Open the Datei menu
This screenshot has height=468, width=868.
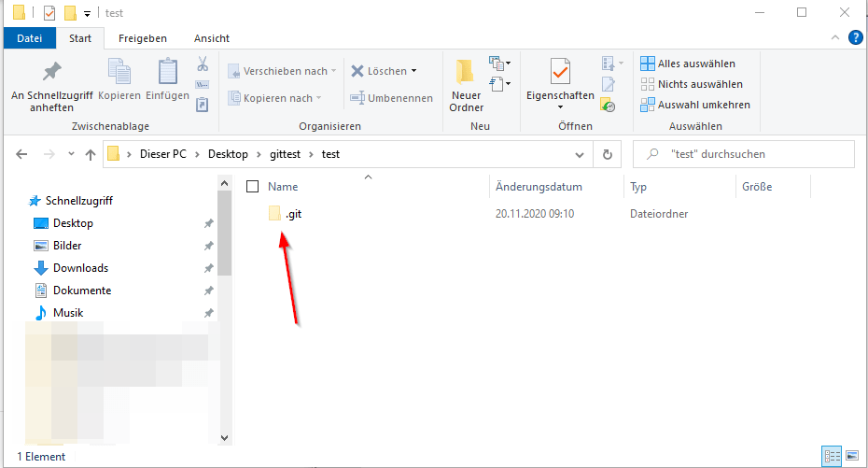click(29, 38)
